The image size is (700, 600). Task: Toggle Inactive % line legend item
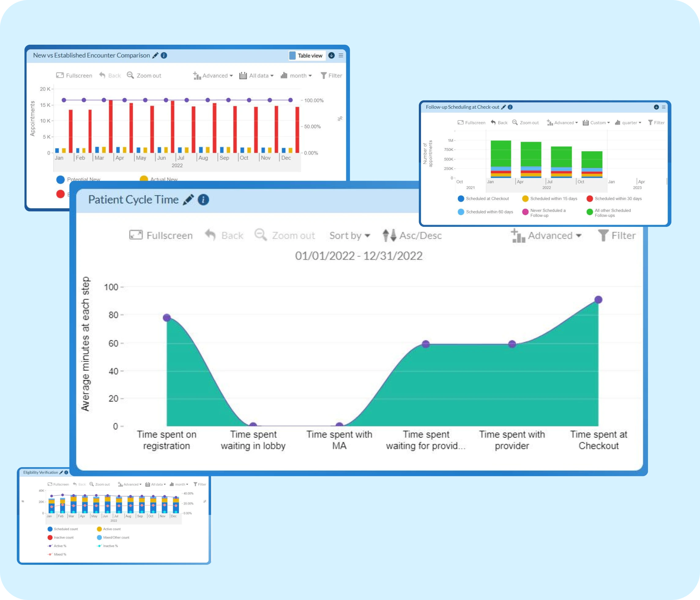tap(107, 546)
